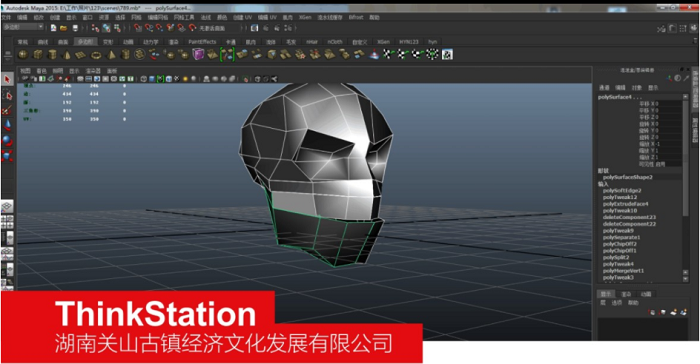Click the red four-arrow tool in toolbox

click(7, 155)
